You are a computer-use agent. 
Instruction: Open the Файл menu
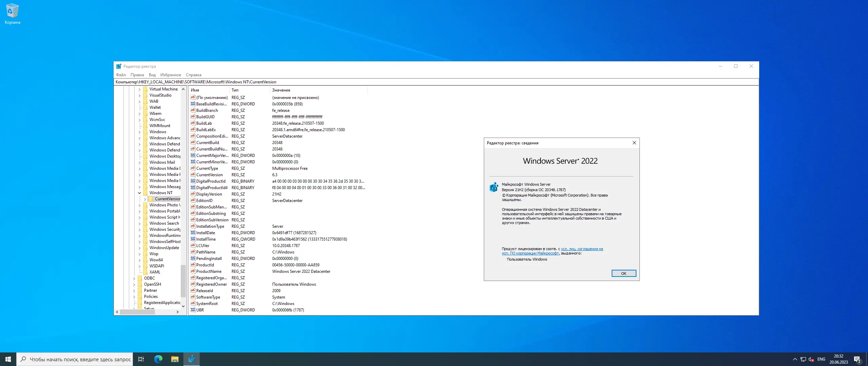pos(121,75)
